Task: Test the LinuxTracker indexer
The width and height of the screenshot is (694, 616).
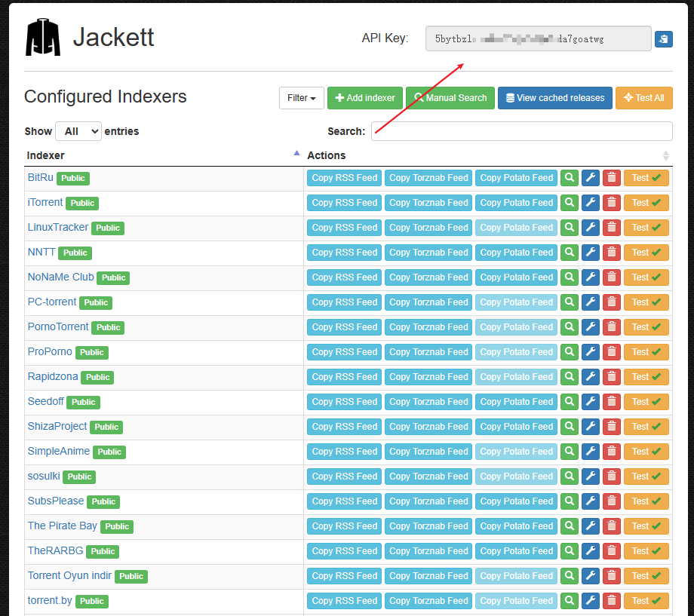Action: click(x=646, y=228)
